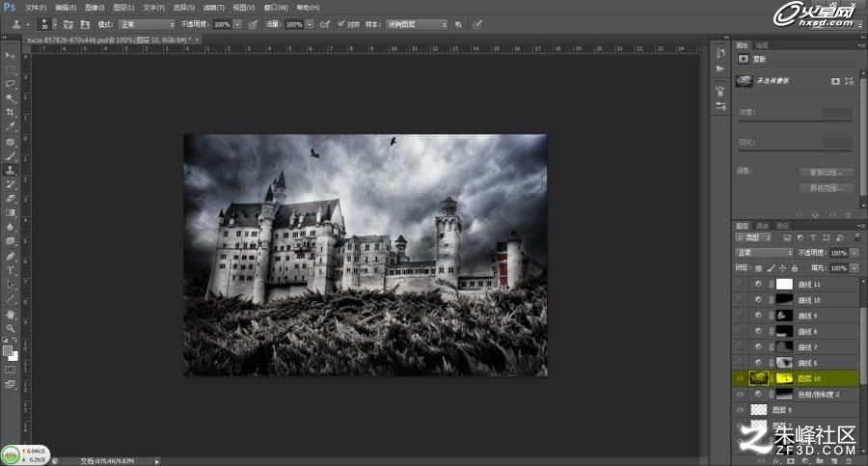
Task: Select the Pen tool
Action: point(10,256)
